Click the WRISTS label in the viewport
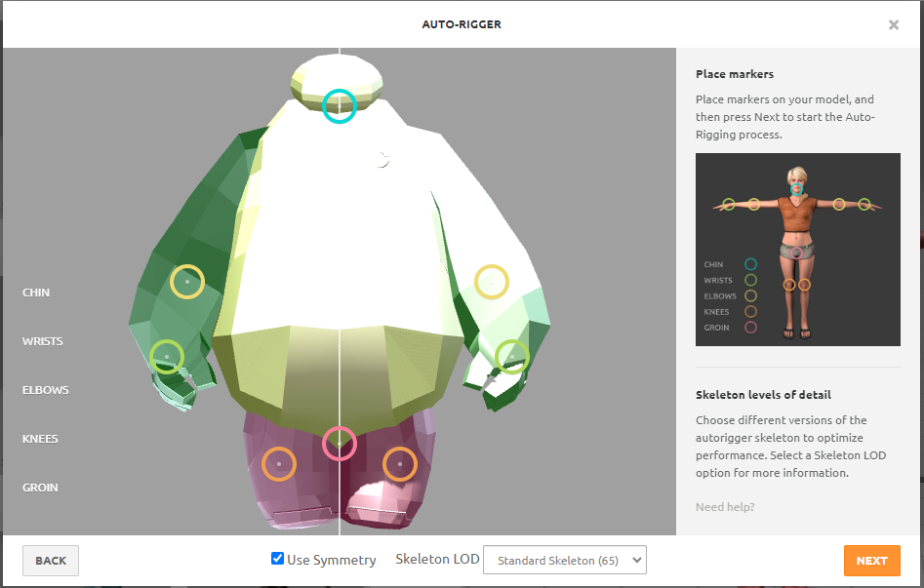 coord(42,341)
